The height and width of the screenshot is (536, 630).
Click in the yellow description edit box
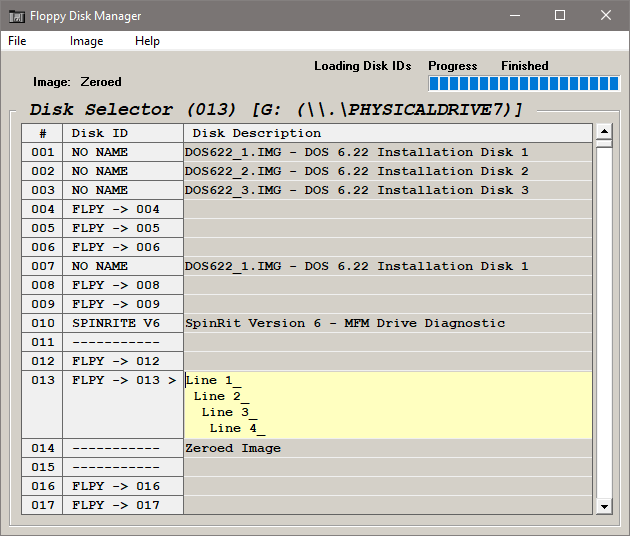pos(388,405)
